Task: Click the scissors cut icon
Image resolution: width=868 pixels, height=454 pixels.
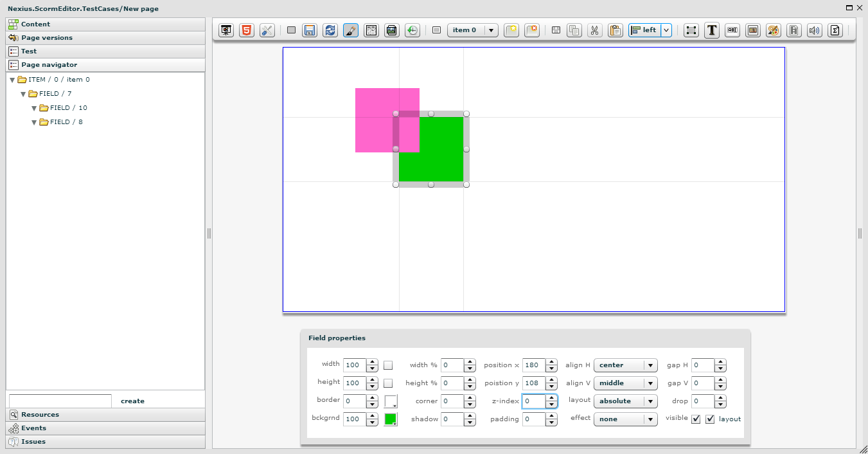Action: 595,30
